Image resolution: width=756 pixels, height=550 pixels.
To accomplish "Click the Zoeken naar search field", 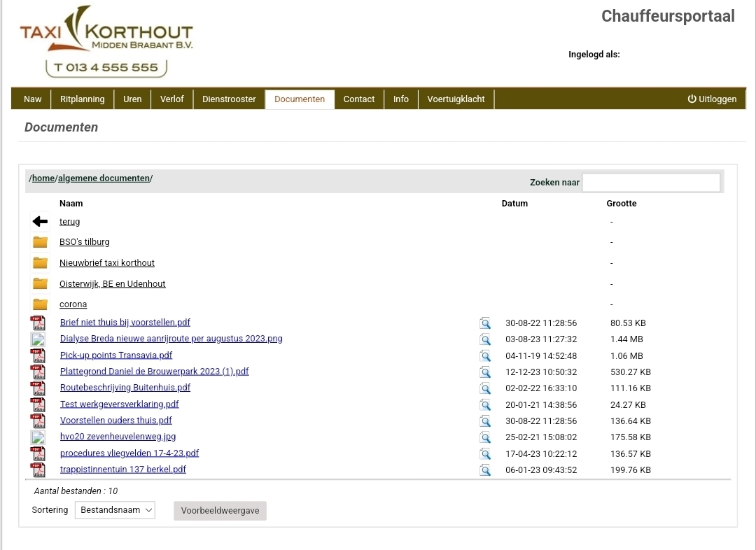I will (x=651, y=183).
